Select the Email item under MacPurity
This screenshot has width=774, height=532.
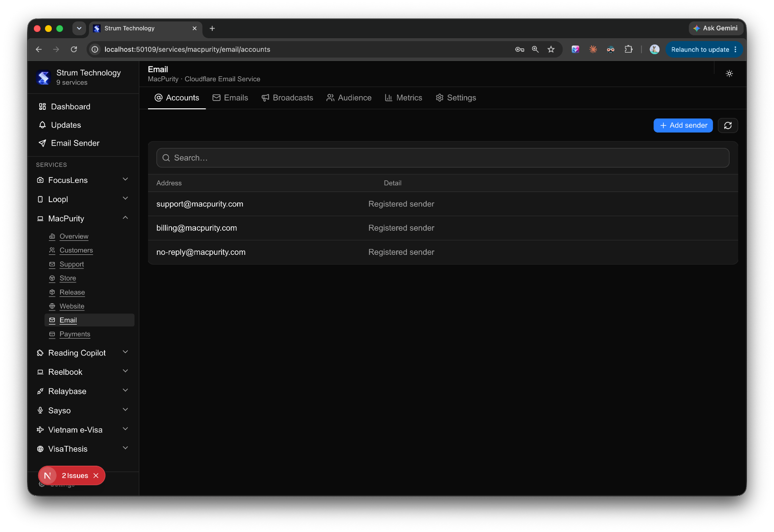(89, 320)
